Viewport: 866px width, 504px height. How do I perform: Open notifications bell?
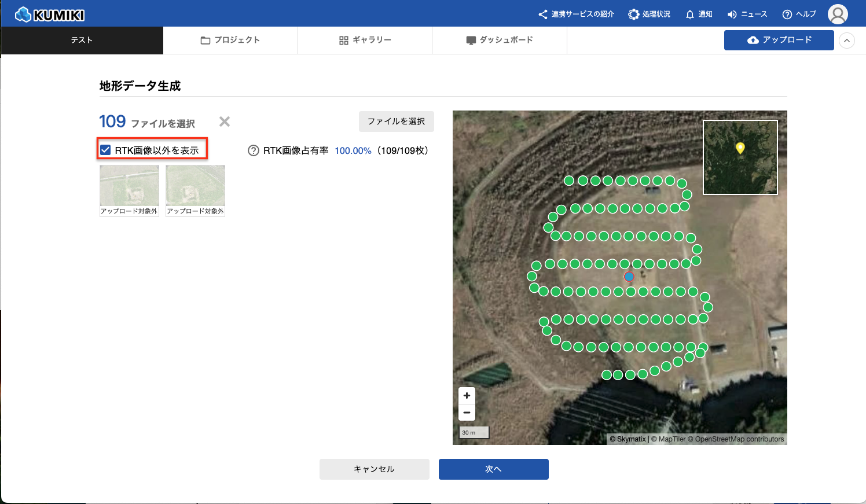click(698, 14)
